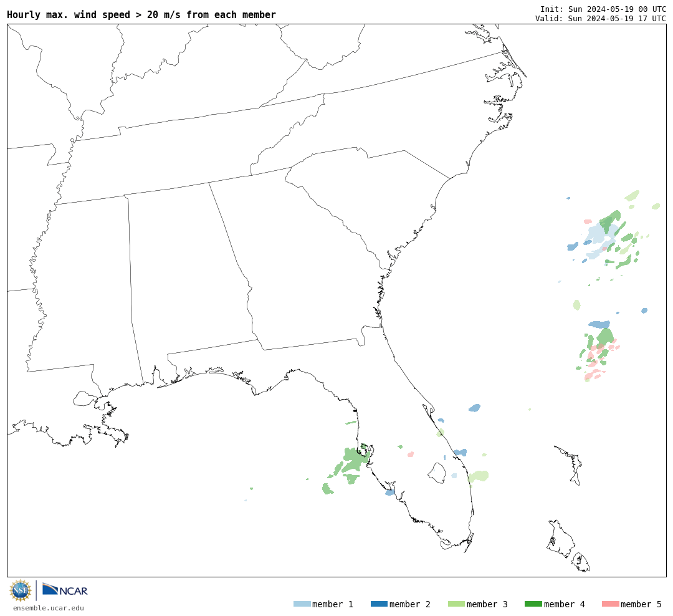Click the member 1 light blue swatch
This screenshot has width=673, height=616.
click(302, 604)
